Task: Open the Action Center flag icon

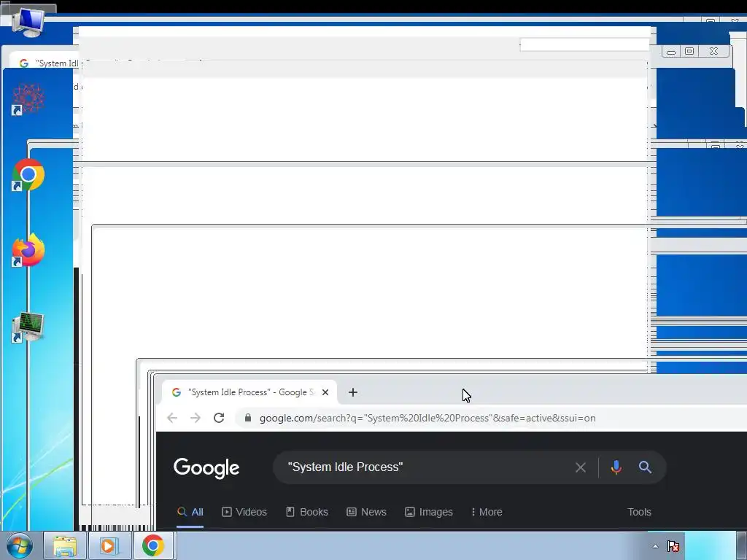Action: pyautogui.click(x=673, y=546)
